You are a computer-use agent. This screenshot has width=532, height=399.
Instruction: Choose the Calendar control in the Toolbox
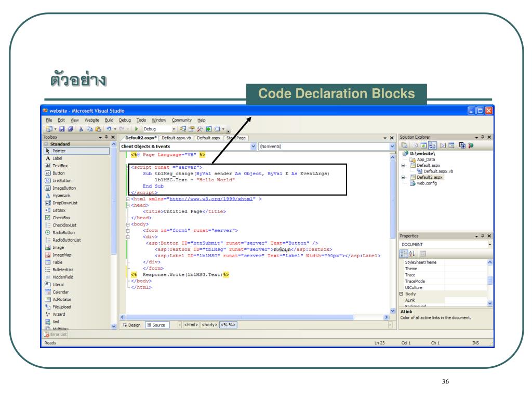click(x=60, y=292)
